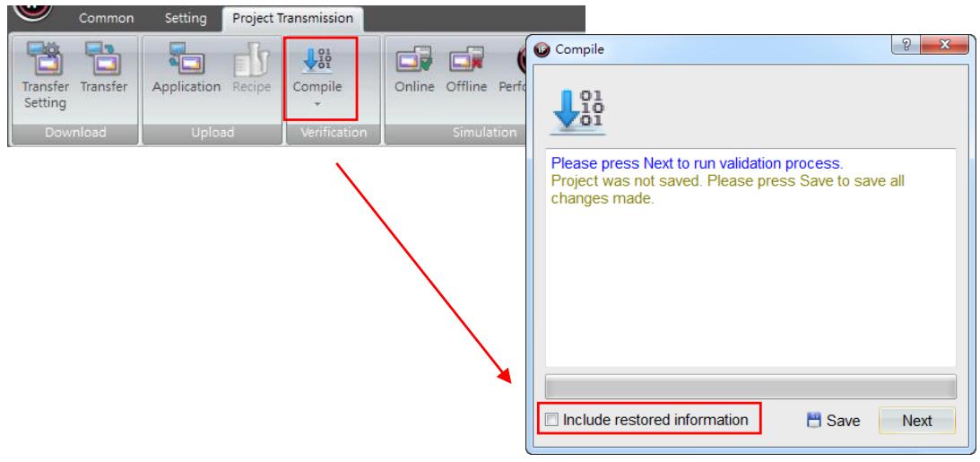980x462 pixels.
Task: Expand the Compile dropdown arrow
Action: pos(317,104)
